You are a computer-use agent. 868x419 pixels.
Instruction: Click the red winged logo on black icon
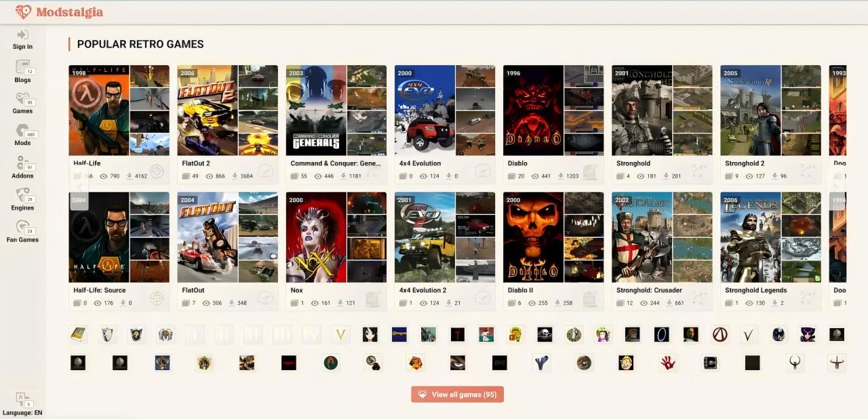point(289,363)
